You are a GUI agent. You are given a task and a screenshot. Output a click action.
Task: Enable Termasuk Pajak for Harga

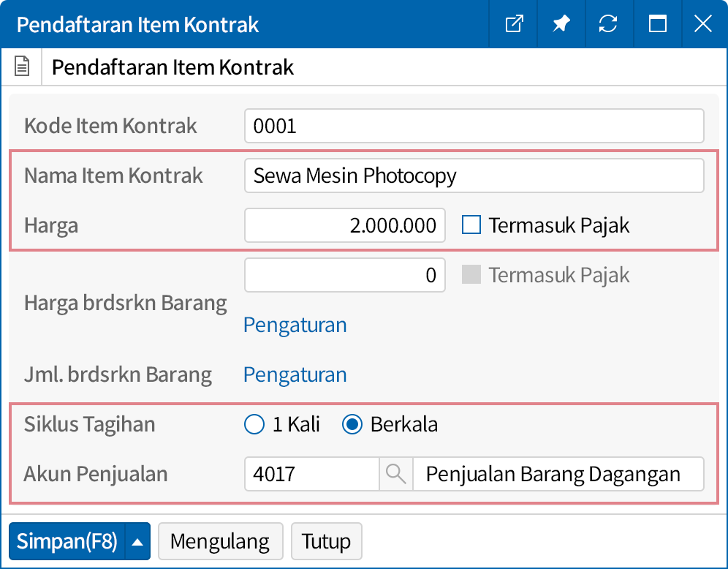pyautogui.click(x=471, y=225)
